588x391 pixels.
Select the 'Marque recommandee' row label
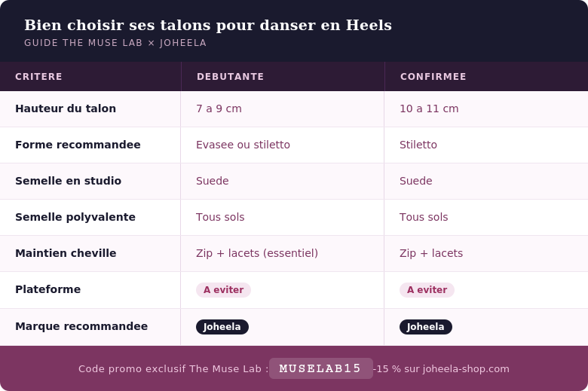tap(81, 326)
